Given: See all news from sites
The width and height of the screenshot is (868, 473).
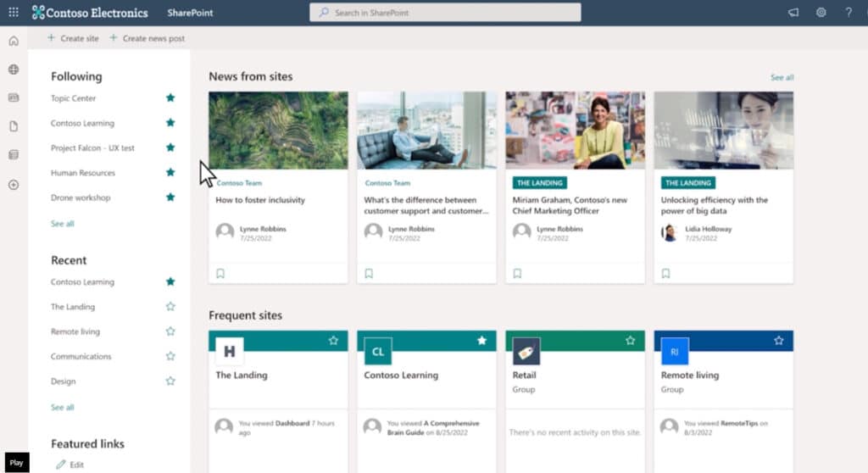Looking at the screenshot, I should pyautogui.click(x=782, y=77).
